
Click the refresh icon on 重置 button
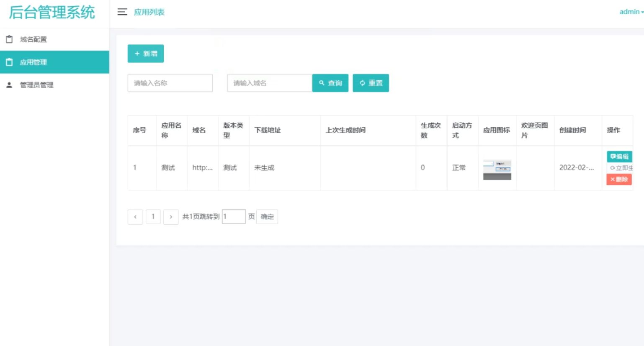point(362,83)
